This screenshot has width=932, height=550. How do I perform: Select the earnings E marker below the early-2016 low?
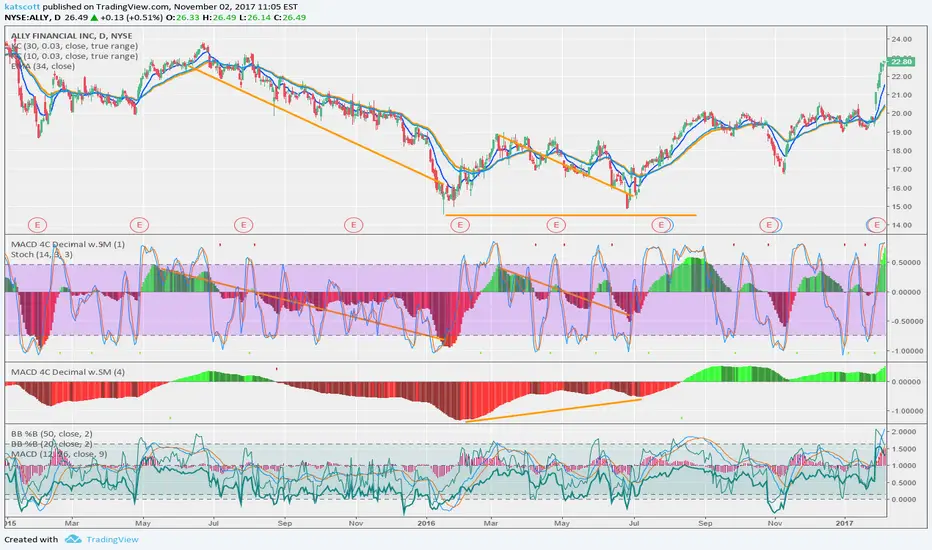[460, 225]
